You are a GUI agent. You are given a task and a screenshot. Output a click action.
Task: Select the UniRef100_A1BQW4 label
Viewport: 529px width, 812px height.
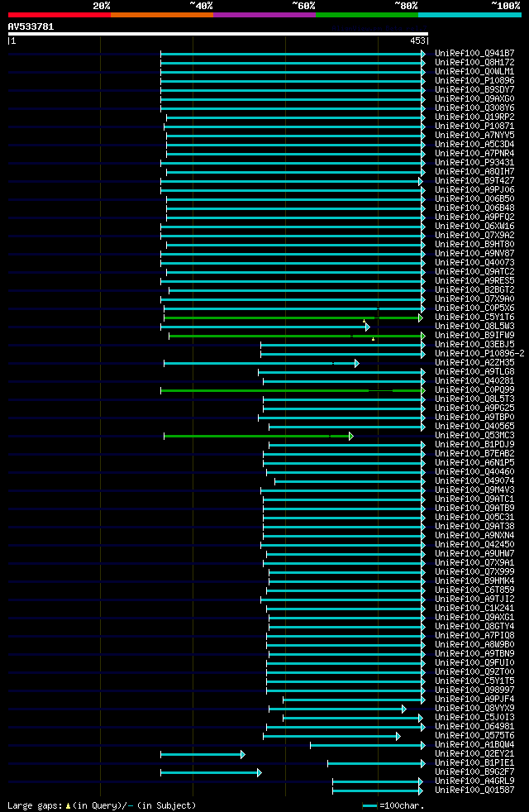tap(474, 745)
